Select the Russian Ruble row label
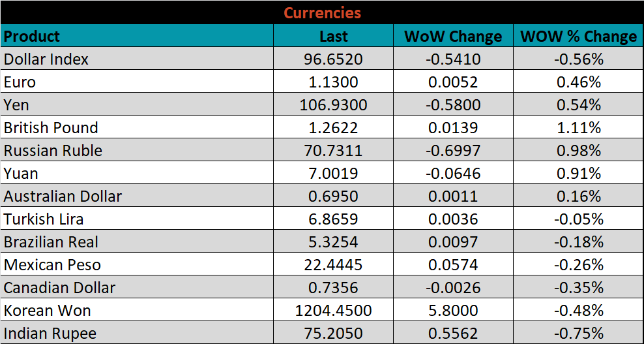The height and width of the screenshot is (344, 644). [53, 151]
